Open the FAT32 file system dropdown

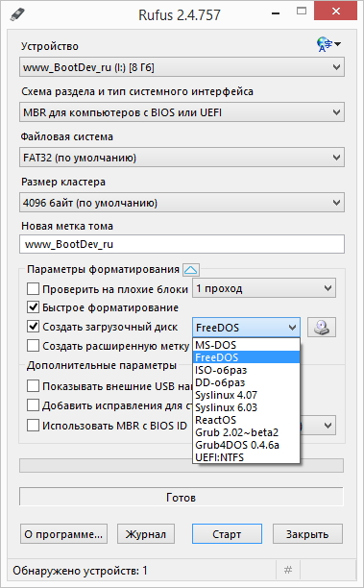pyautogui.click(x=182, y=158)
